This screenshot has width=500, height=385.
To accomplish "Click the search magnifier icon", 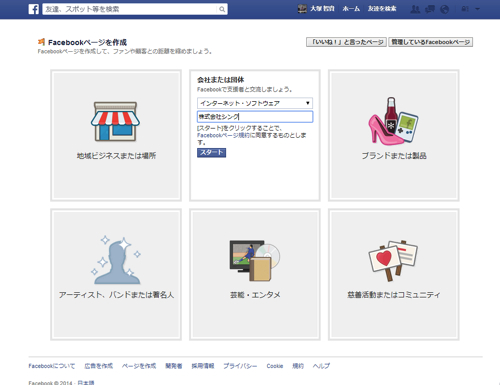I will (x=222, y=9).
